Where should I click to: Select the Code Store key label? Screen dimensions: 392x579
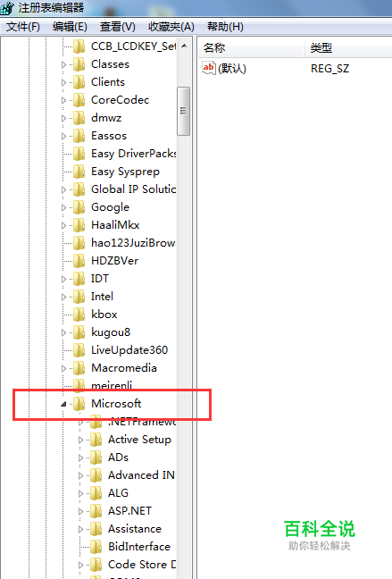(142, 565)
